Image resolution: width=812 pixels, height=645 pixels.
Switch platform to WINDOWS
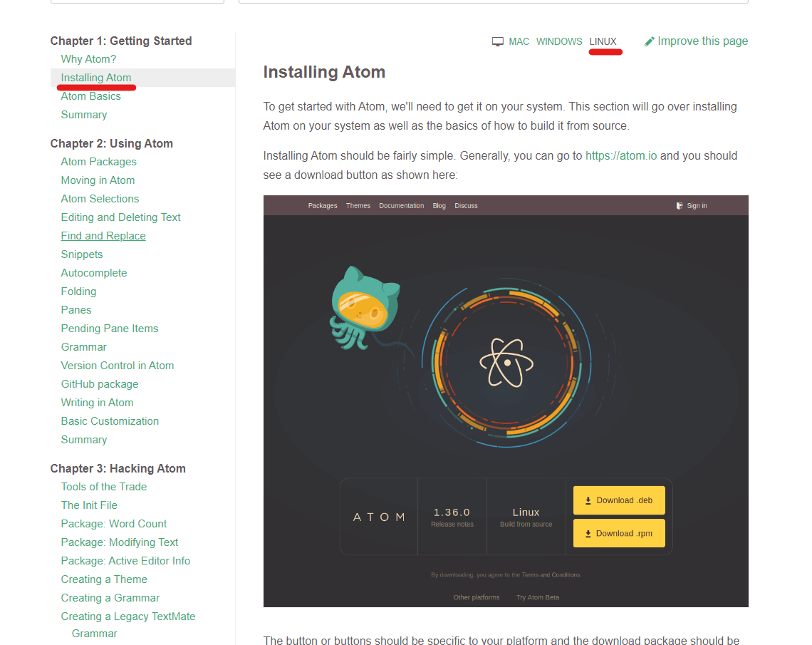559,41
